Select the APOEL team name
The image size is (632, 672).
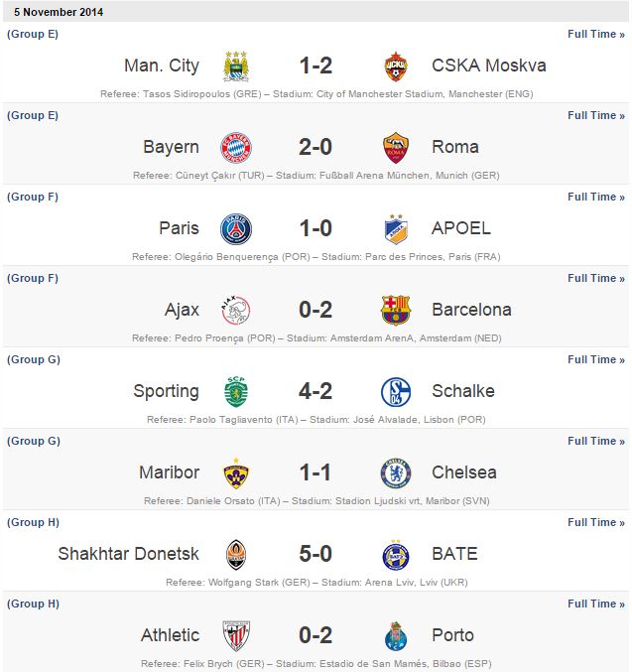[461, 228]
